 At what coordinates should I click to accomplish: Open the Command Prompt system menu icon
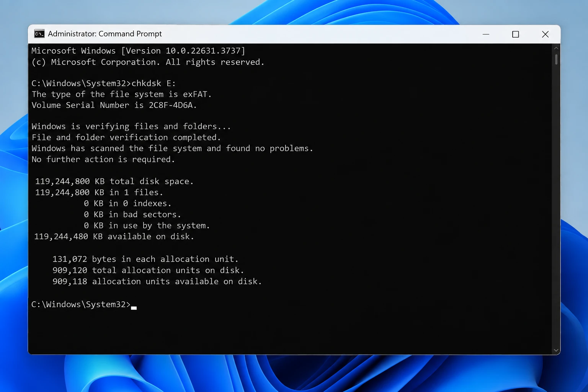(39, 34)
